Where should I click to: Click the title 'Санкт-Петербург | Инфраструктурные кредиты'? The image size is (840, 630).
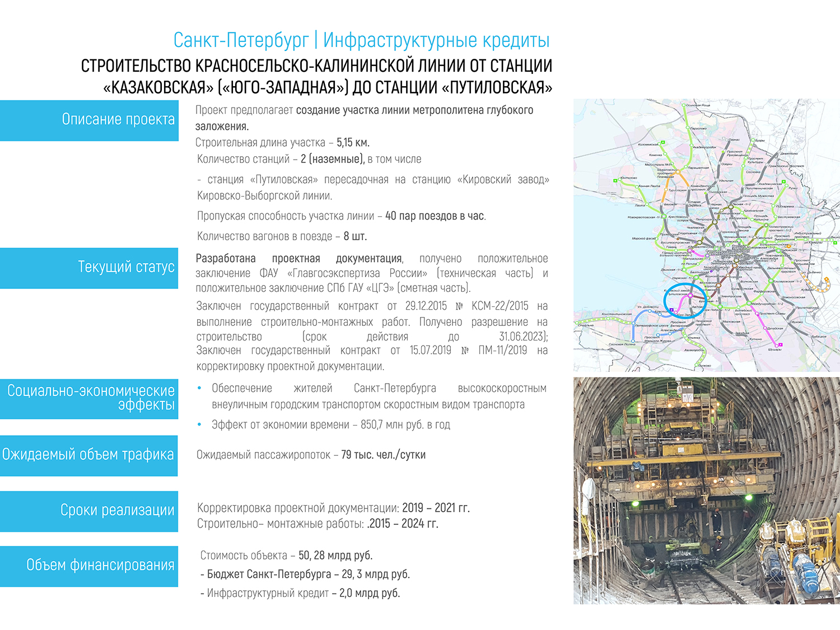coord(361,40)
